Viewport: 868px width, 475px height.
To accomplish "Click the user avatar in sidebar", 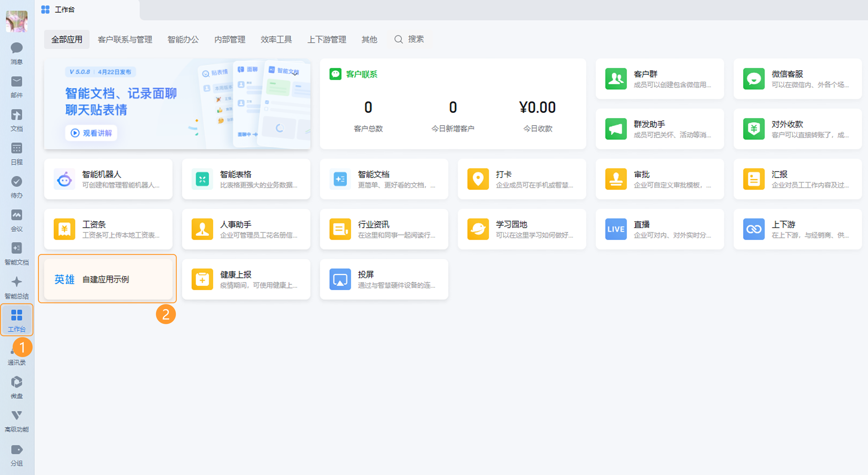I will 17,21.
